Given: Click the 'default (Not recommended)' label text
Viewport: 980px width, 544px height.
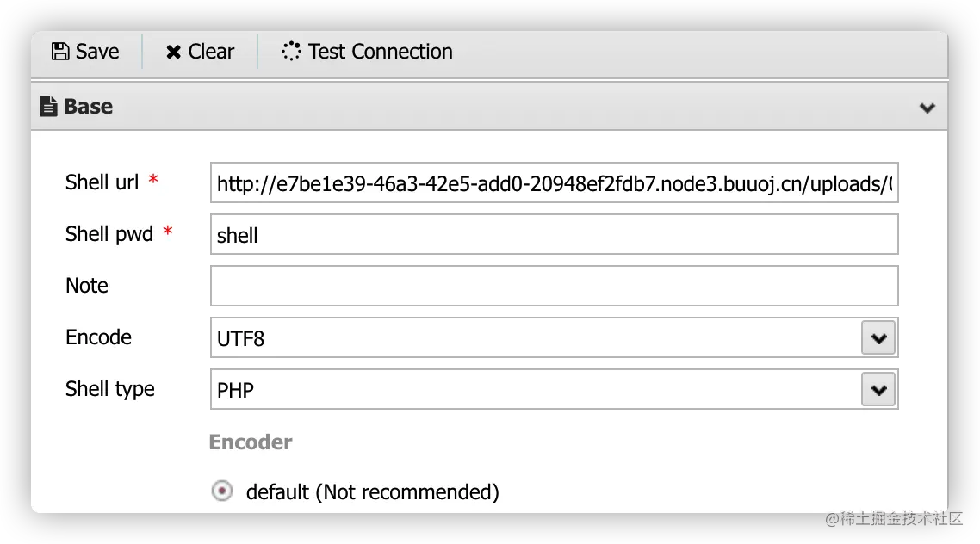Looking at the screenshot, I should click(372, 492).
